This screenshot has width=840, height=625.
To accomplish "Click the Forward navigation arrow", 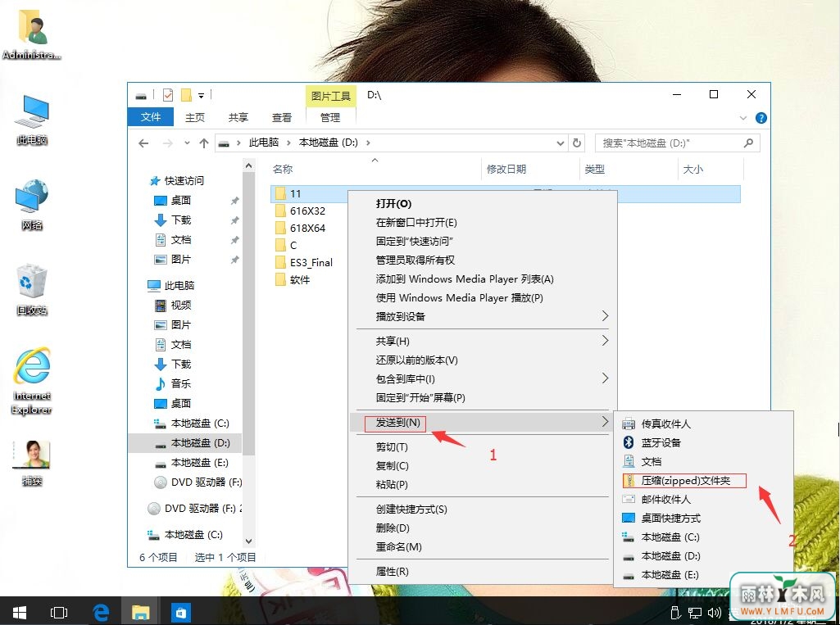I will (168, 143).
